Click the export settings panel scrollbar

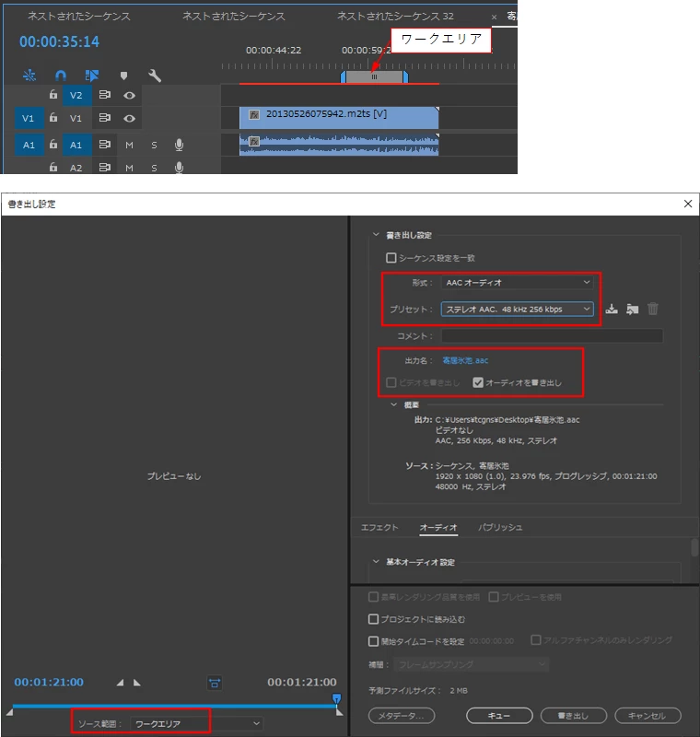pyautogui.click(x=694, y=548)
